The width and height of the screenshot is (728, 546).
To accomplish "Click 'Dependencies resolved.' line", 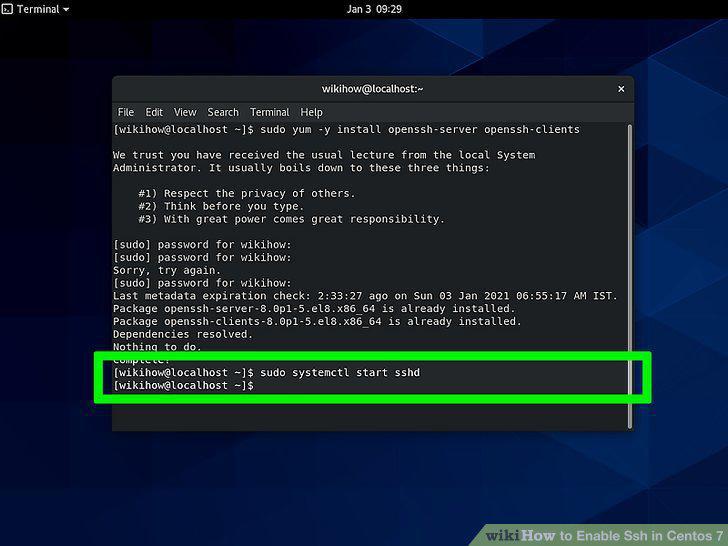I will tap(183, 334).
